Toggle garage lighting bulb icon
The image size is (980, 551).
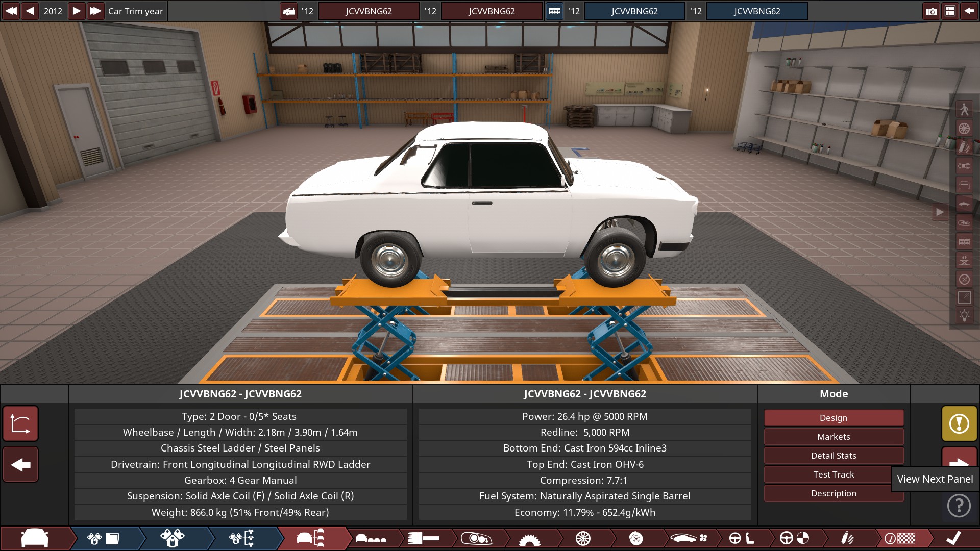point(964,316)
